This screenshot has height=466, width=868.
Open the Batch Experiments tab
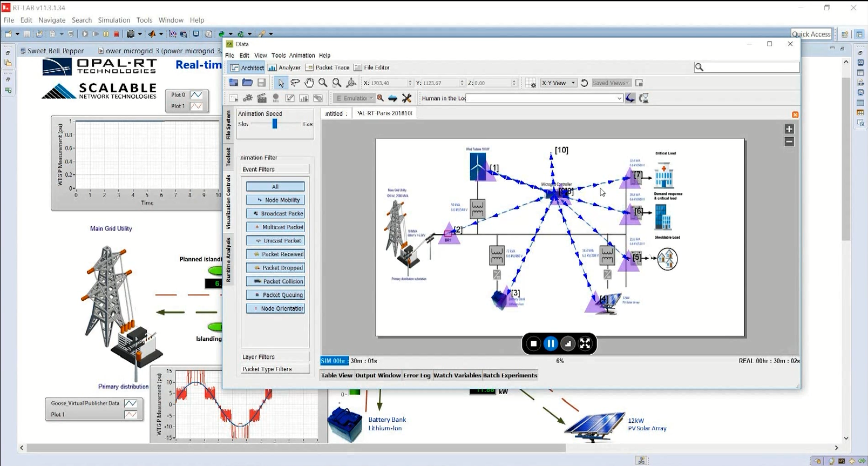click(510, 375)
